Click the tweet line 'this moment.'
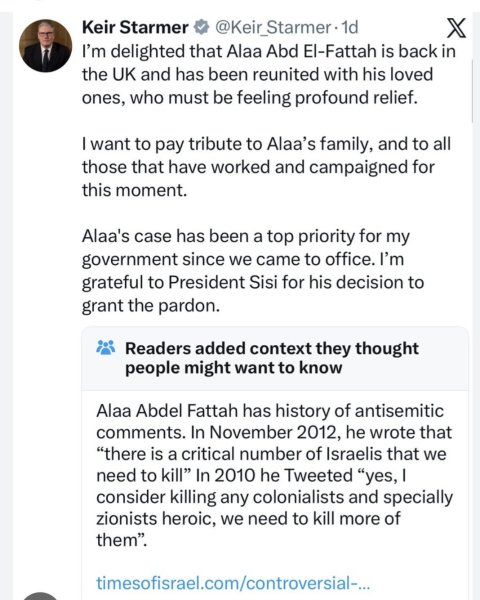480x600 pixels. [x=134, y=190]
